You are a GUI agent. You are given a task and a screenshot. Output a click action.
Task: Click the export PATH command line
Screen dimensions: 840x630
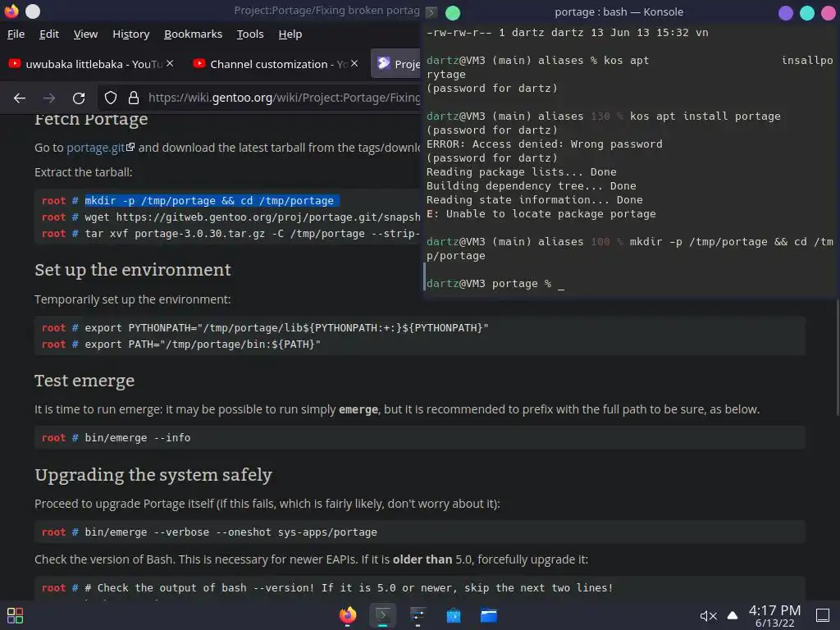pos(203,344)
